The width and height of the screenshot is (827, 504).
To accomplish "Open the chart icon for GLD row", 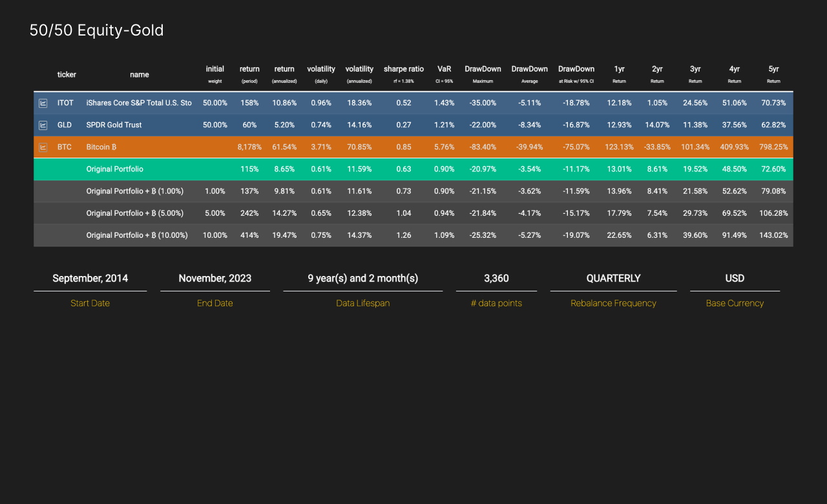I will 43,125.
